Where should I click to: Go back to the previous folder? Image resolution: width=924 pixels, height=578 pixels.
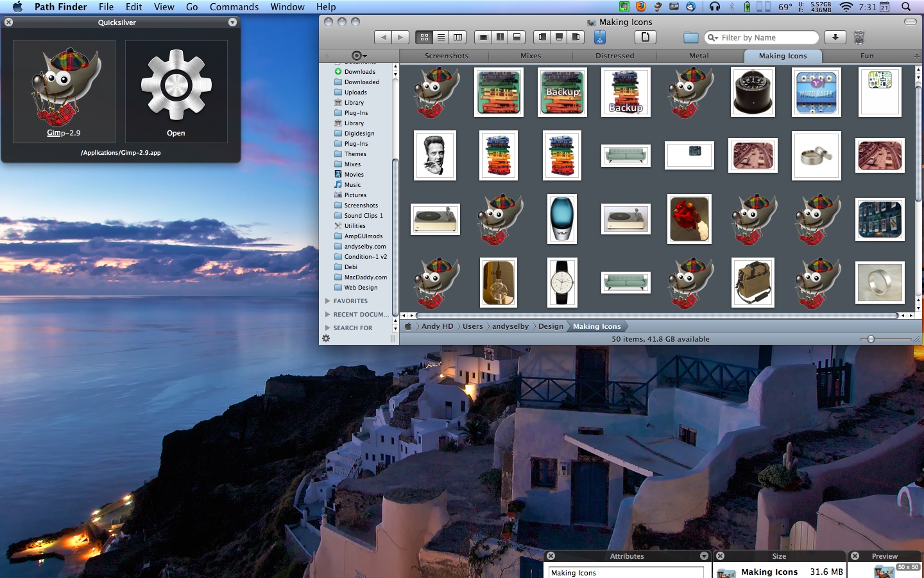(383, 37)
